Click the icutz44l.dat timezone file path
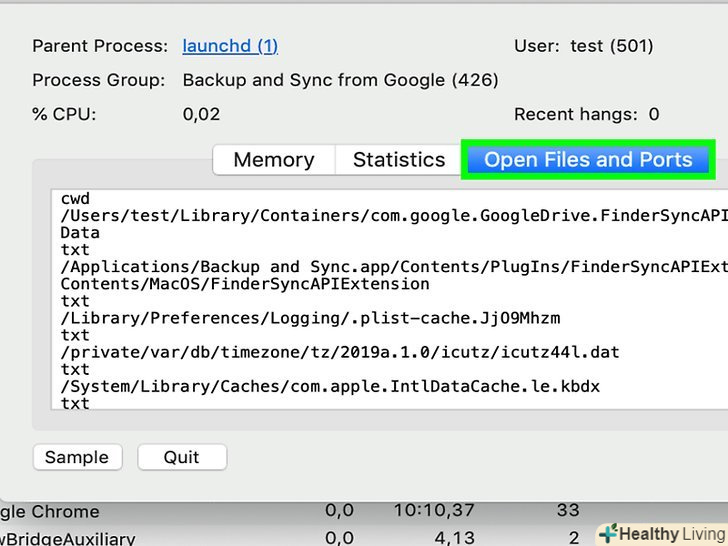 click(x=340, y=352)
